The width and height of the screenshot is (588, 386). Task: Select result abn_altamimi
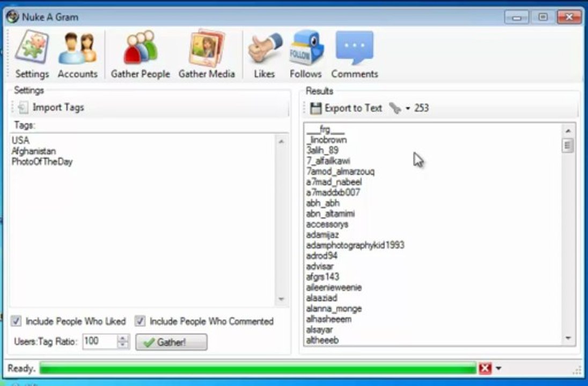coord(330,213)
